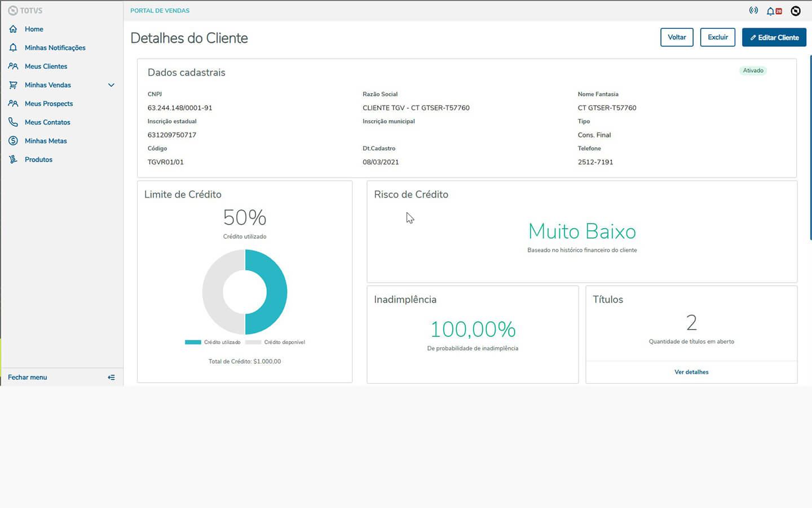
Task: Click the Home house icon in sidebar
Action: 13,29
